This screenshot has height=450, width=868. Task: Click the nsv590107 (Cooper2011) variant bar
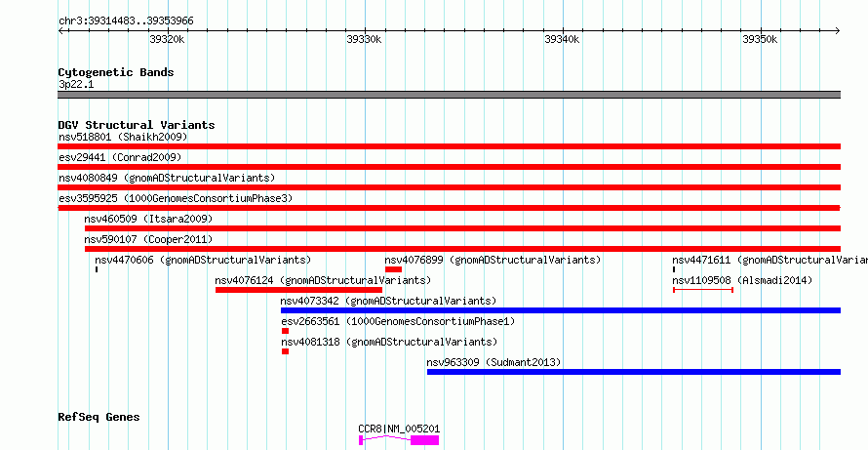pos(462,249)
